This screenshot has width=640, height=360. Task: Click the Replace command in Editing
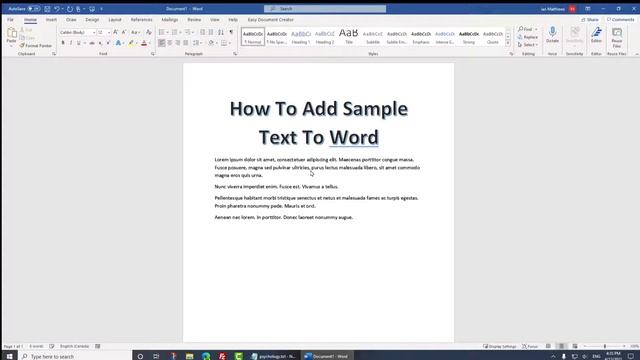tap(528, 37)
